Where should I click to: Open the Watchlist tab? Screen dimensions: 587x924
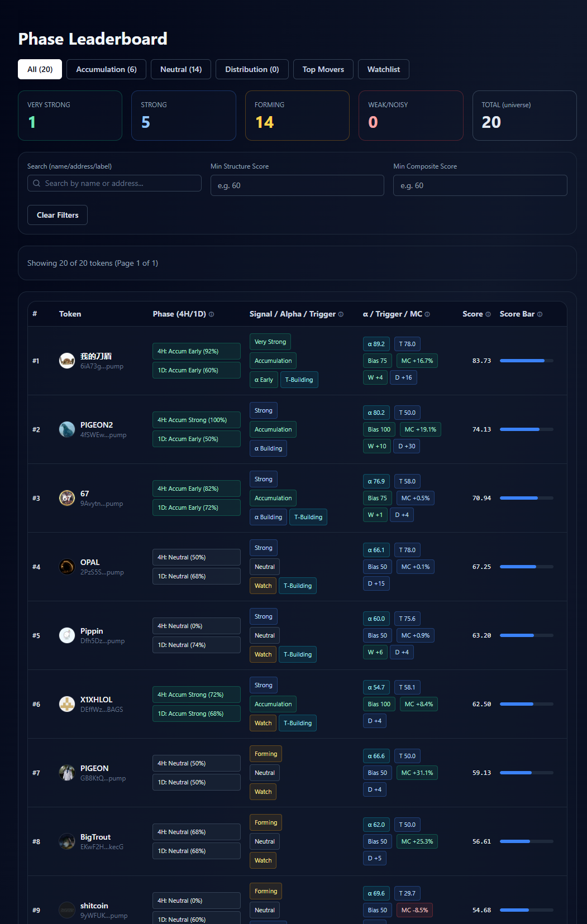point(384,69)
